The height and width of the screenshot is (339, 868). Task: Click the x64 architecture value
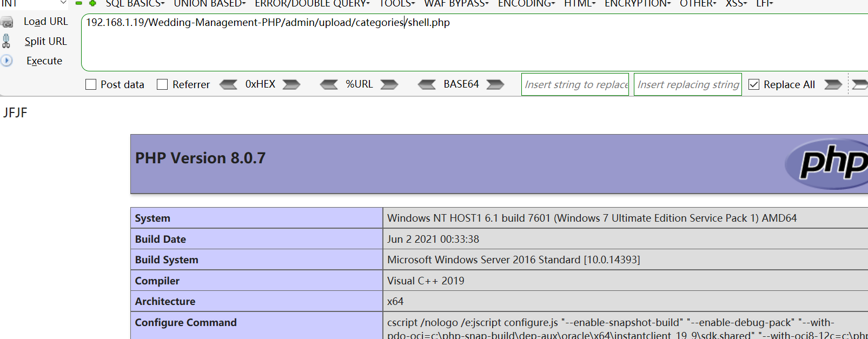tap(395, 301)
